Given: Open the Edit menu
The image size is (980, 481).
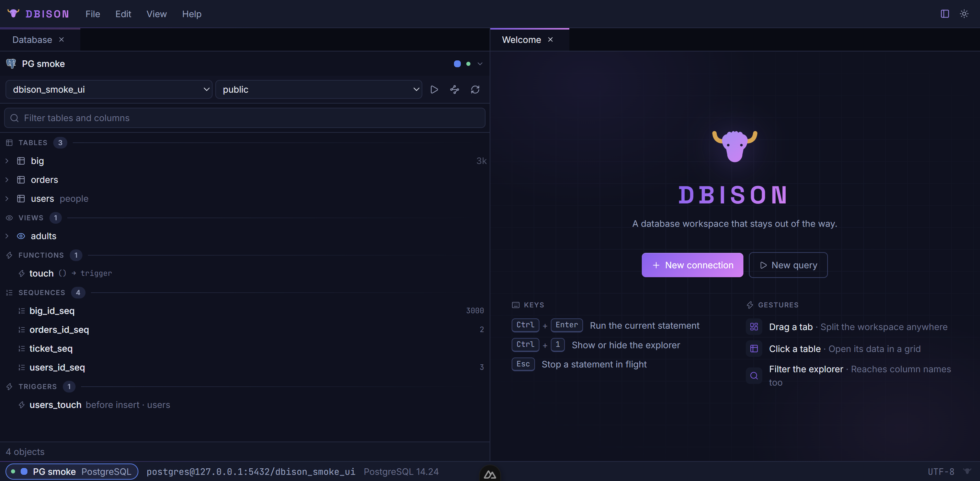Looking at the screenshot, I should [123, 14].
